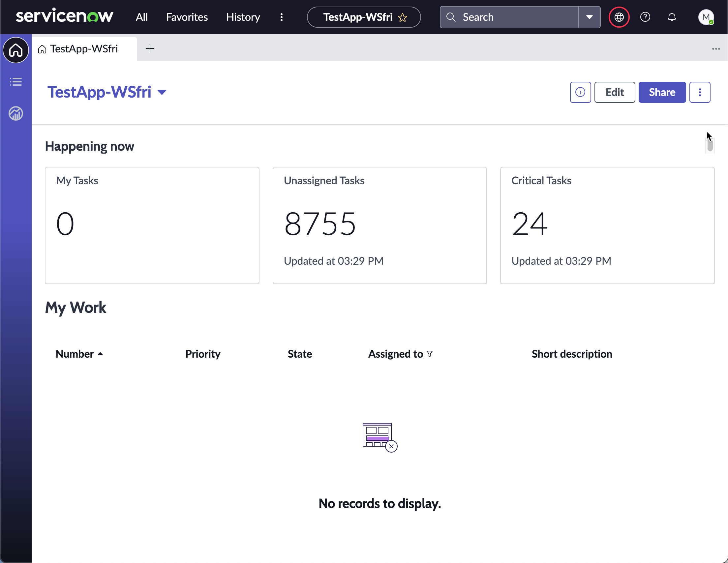Click the 8755 unassigned tasks count

[x=320, y=224]
